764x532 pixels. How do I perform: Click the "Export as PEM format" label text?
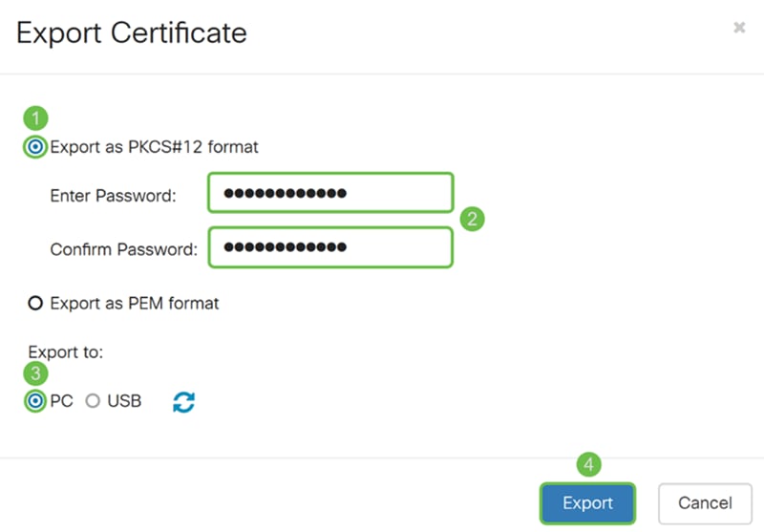135,304
